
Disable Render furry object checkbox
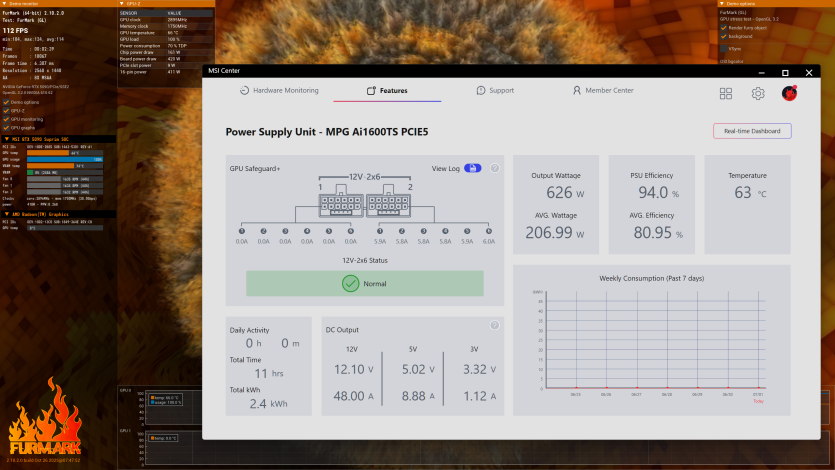pos(723,28)
